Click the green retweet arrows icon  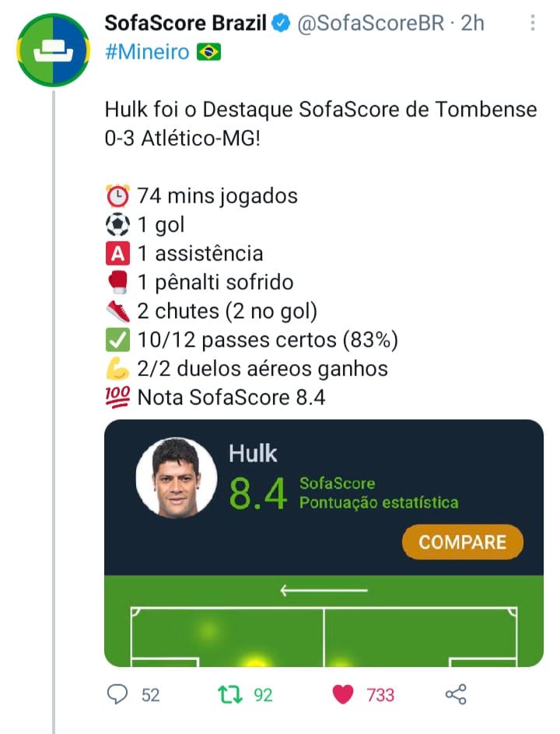231,694
